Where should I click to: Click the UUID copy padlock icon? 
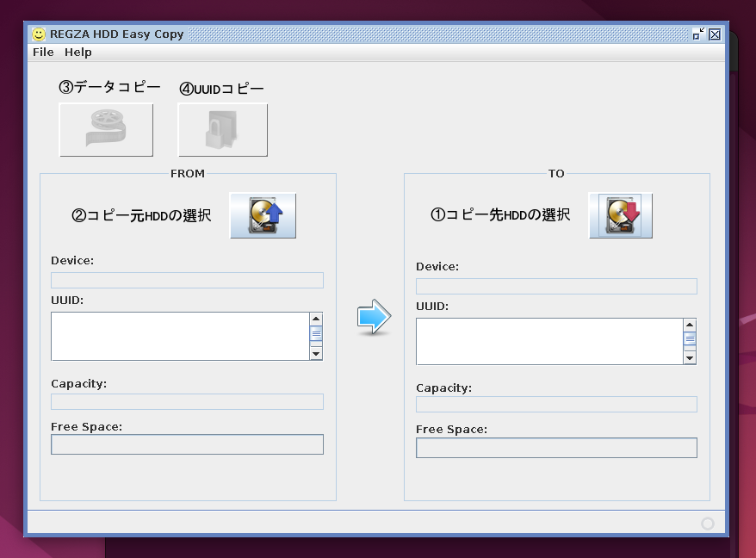click(x=222, y=130)
